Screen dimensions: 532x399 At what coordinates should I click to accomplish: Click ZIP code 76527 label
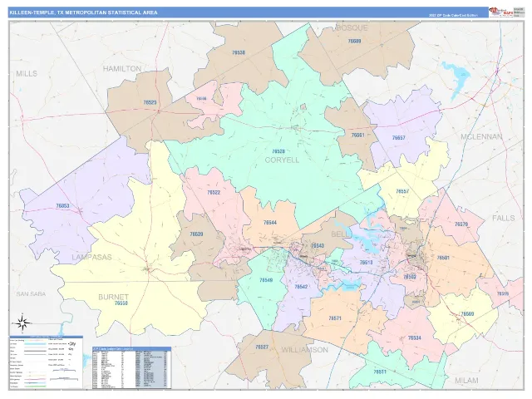(262, 347)
